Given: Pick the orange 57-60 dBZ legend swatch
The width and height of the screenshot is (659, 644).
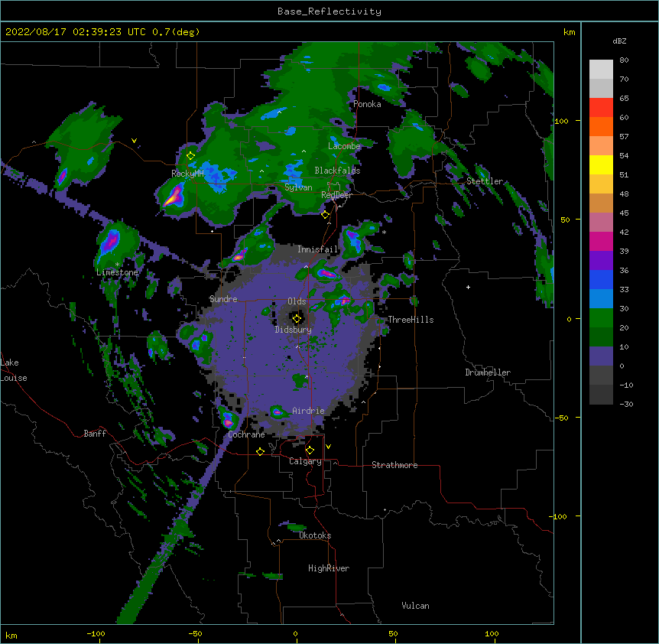Looking at the screenshot, I should coord(601,126).
